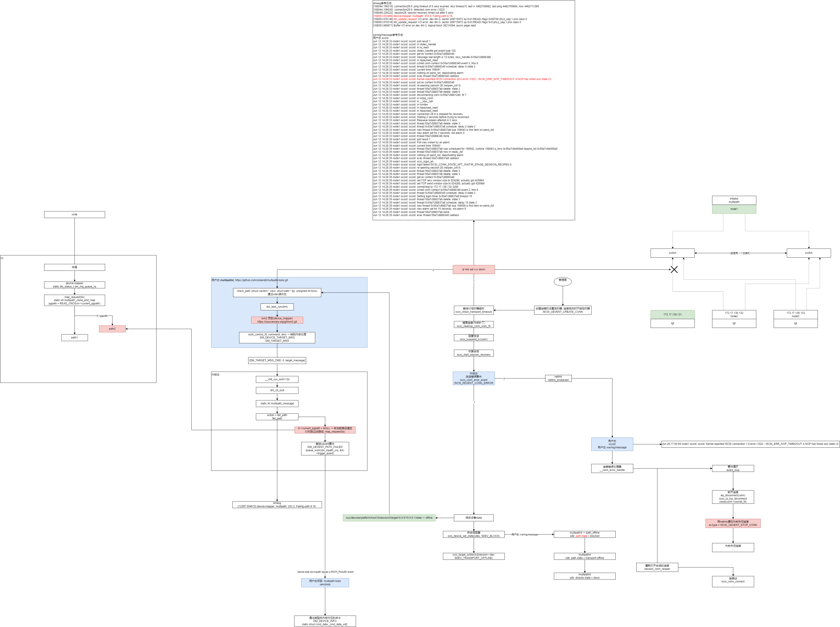The width and height of the screenshot is (840, 627).
Task: Click the "管理面" ellipse
Action: pyautogui.click(x=563, y=281)
